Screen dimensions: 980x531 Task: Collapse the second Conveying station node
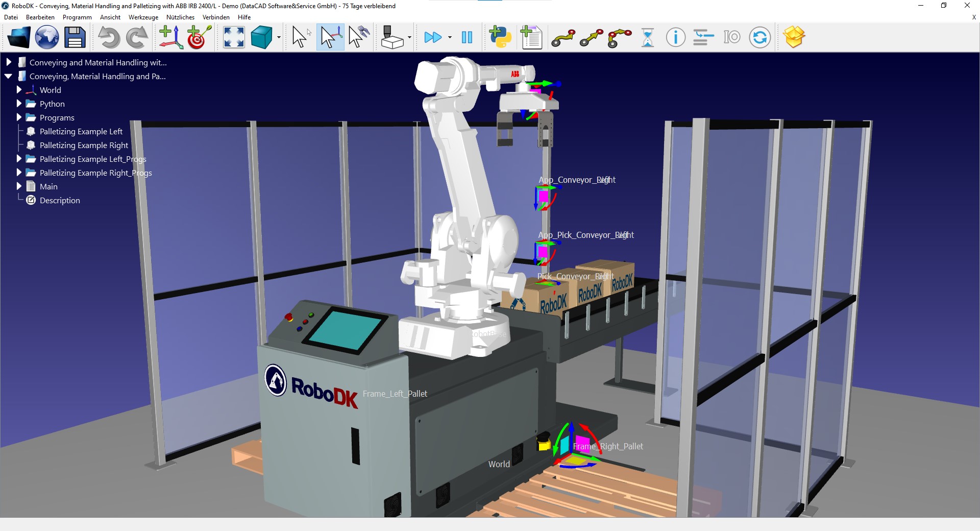[x=9, y=76]
